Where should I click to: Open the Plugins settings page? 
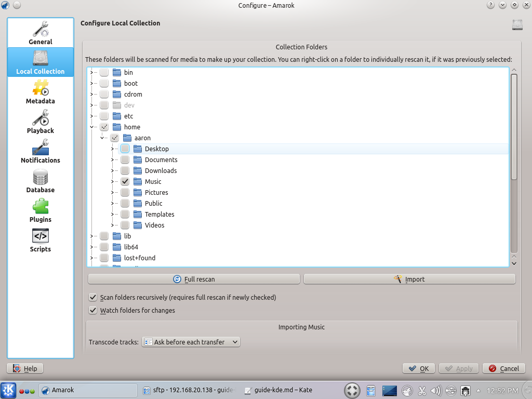pos(41,210)
